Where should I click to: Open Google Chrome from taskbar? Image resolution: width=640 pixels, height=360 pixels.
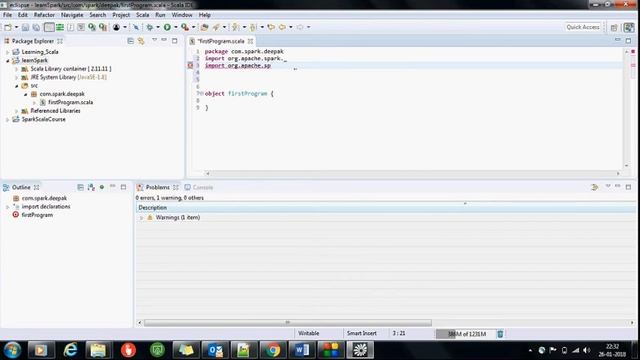[273, 350]
